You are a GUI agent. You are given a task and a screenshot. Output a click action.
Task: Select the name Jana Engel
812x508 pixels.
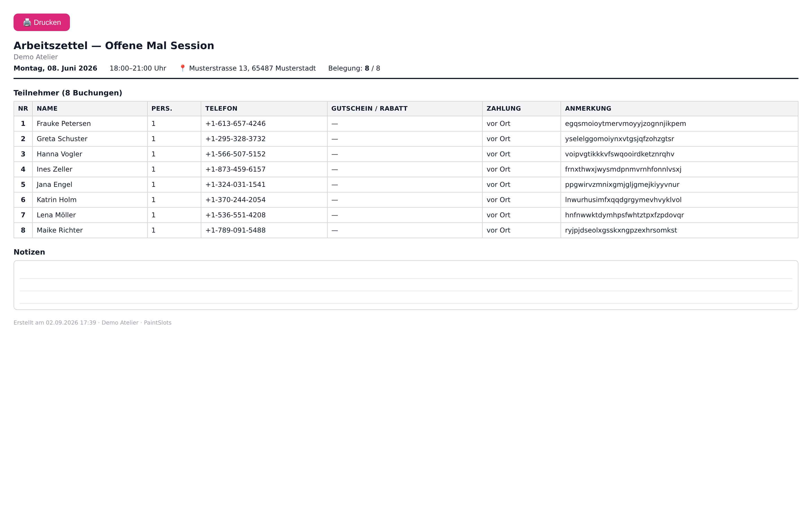click(54, 185)
